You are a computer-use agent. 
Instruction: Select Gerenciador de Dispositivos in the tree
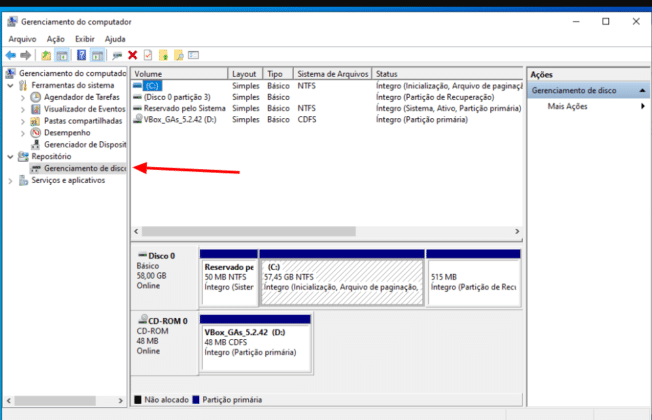point(84,144)
